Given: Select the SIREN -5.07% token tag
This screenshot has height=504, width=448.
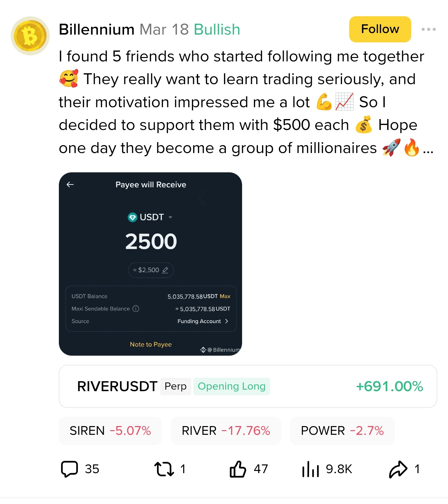Looking at the screenshot, I should click(x=110, y=431).
